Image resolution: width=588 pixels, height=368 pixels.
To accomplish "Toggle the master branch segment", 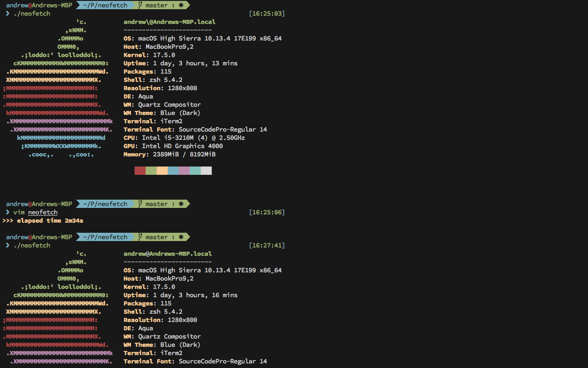I will click(x=157, y=4).
